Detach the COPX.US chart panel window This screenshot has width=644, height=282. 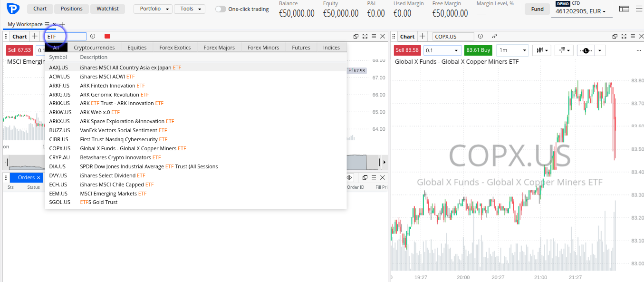(615, 36)
